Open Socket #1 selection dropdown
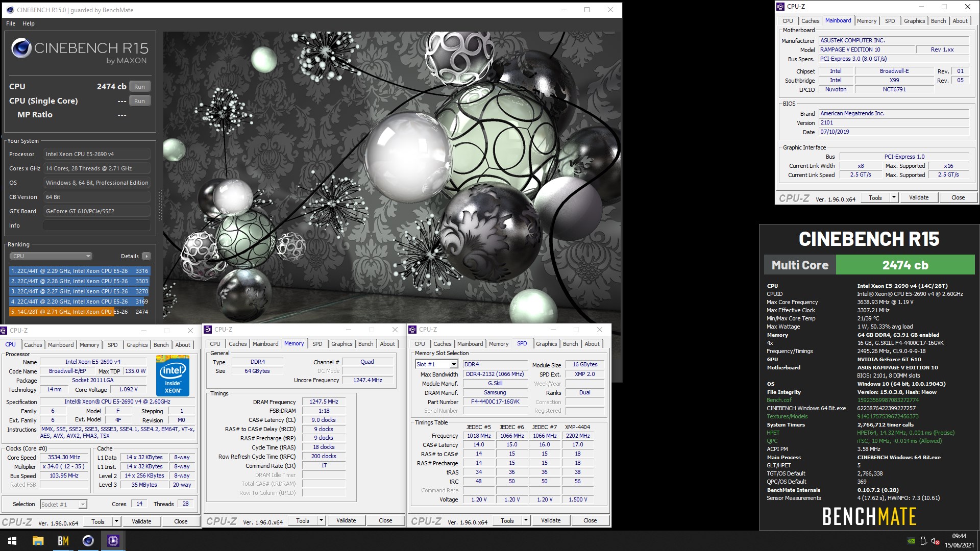This screenshot has width=980, height=551. [x=63, y=504]
